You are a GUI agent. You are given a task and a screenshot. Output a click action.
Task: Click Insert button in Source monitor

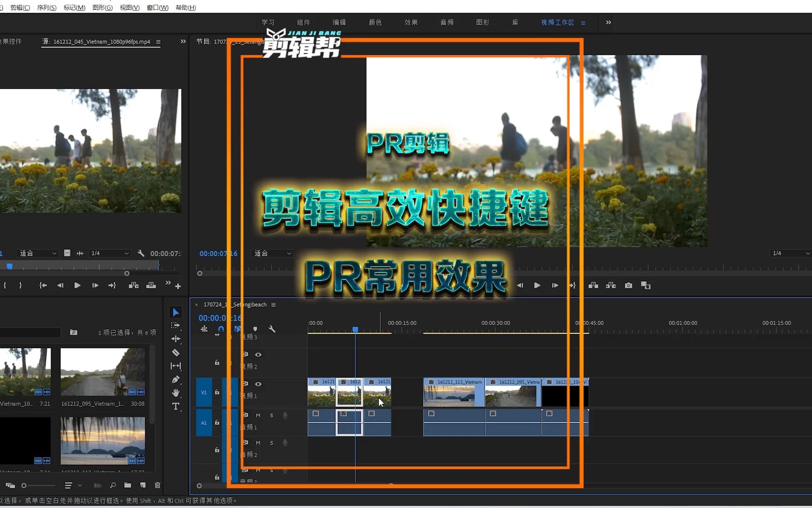tap(133, 286)
